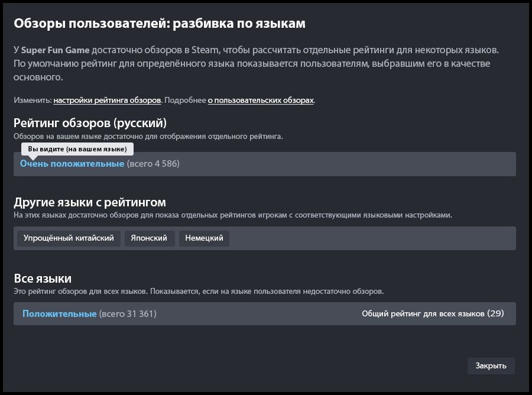Open the о пользовательских обзорах link
This screenshot has width=532, height=395.
pos(261,100)
